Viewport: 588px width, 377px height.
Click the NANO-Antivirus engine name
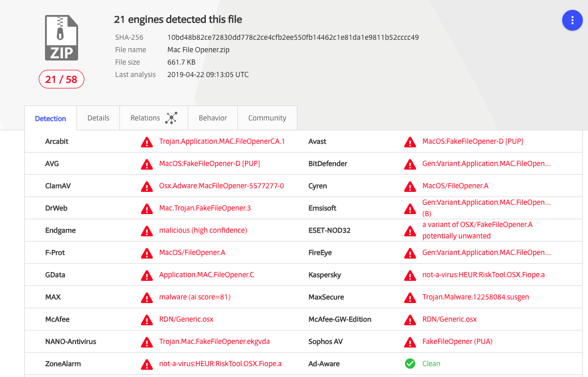(x=70, y=341)
